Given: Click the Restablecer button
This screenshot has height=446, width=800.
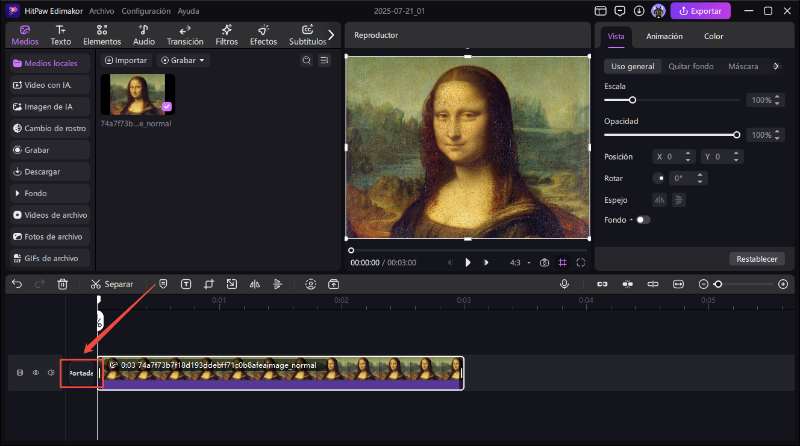Looking at the screenshot, I should click(x=756, y=258).
